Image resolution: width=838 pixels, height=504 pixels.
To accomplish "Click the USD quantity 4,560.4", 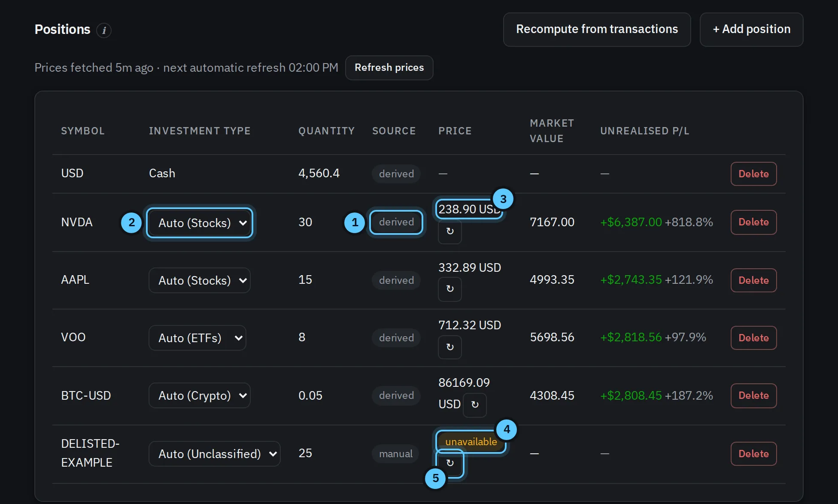I will [319, 173].
